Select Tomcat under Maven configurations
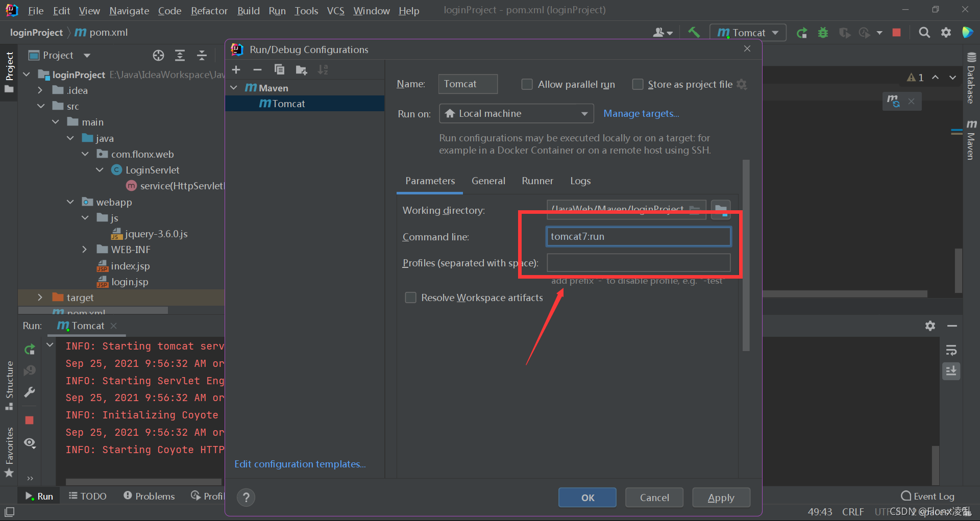This screenshot has width=980, height=521. click(305, 104)
